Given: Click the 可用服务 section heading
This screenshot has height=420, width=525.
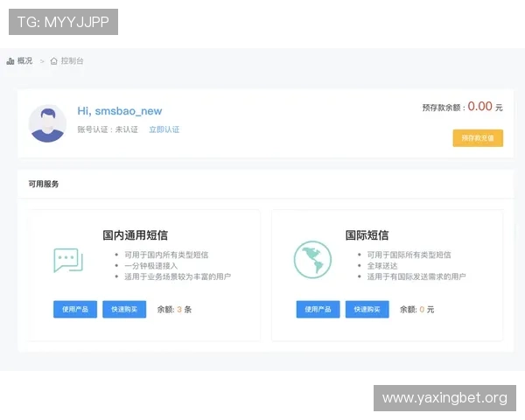Looking at the screenshot, I should pos(44,184).
